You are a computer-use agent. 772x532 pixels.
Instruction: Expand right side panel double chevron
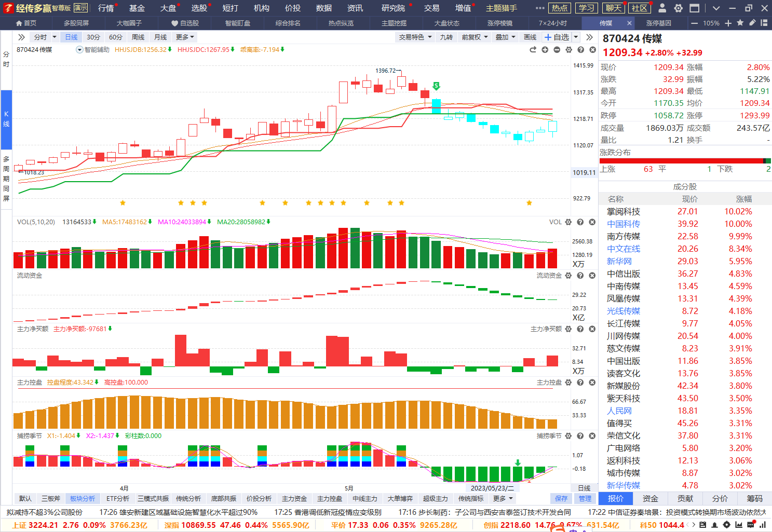click(x=589, y=37)
